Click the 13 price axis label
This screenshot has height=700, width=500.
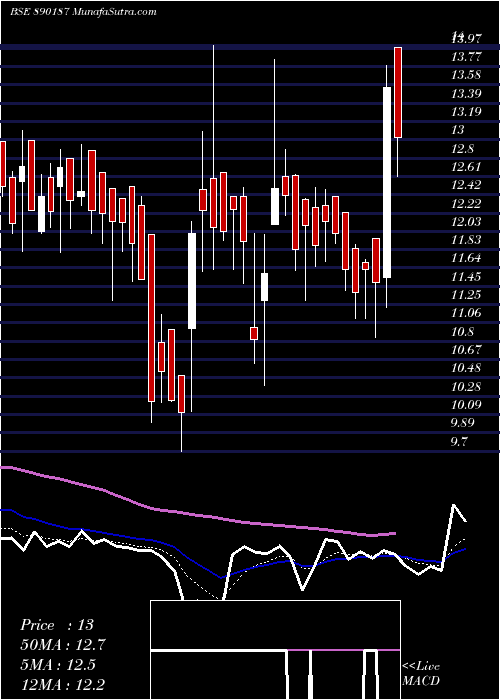[458, 130]
